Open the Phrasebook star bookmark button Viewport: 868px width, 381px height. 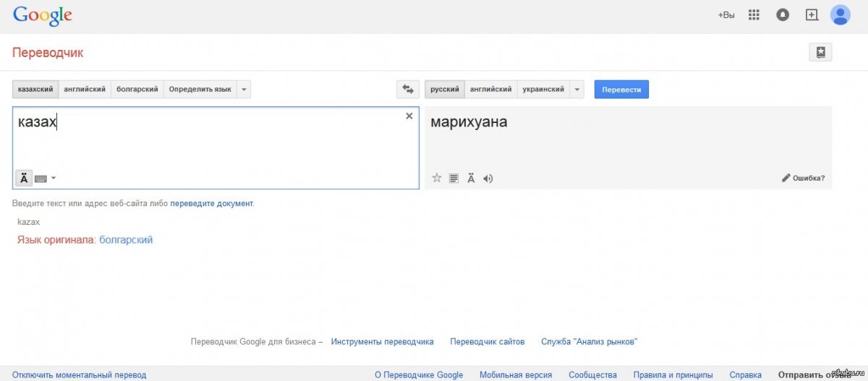pyautogui.click(x=820, y=52)
